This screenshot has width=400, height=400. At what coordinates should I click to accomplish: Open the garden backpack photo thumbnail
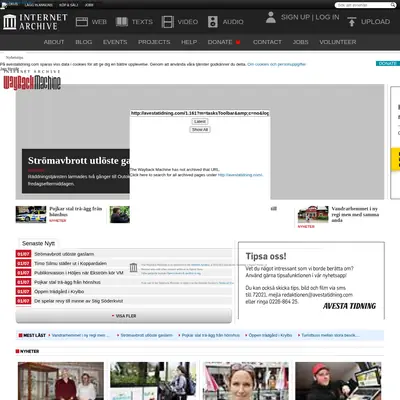click(153, 381)
